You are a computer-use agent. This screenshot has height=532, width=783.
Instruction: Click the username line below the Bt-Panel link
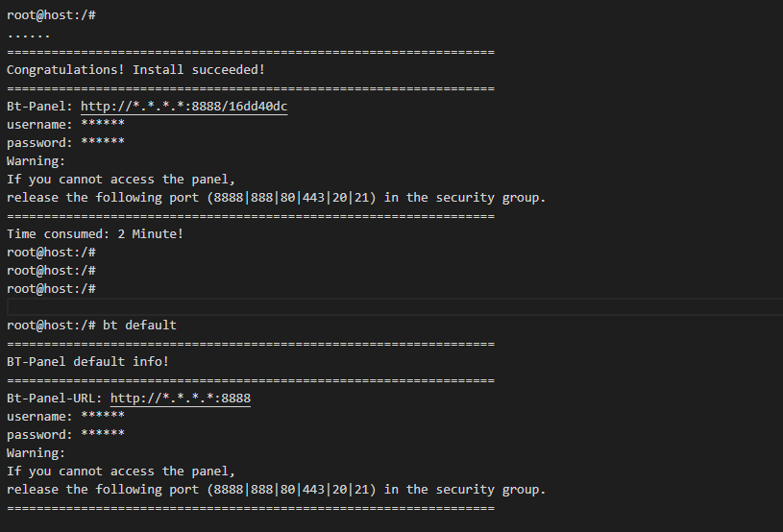65,125
